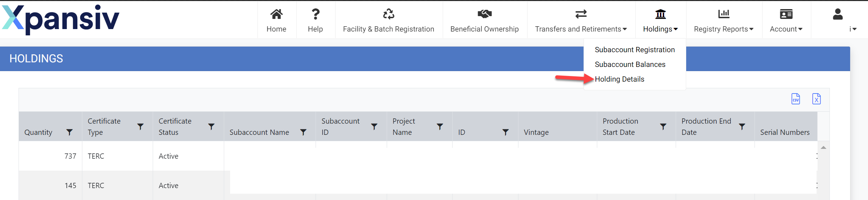This screenshot has height=200, width=868.
Task: Filter the Quantity column
Action: click(x=70, y=132)
